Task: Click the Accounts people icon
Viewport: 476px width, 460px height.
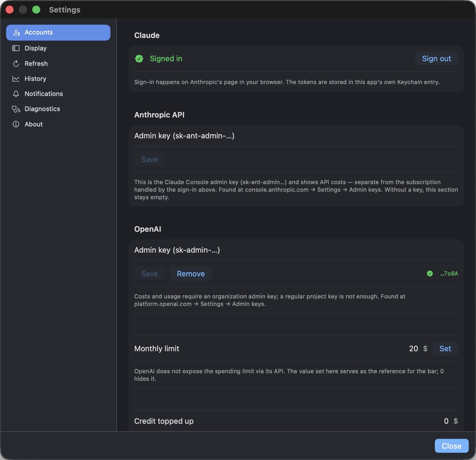Action: (16, 32)
